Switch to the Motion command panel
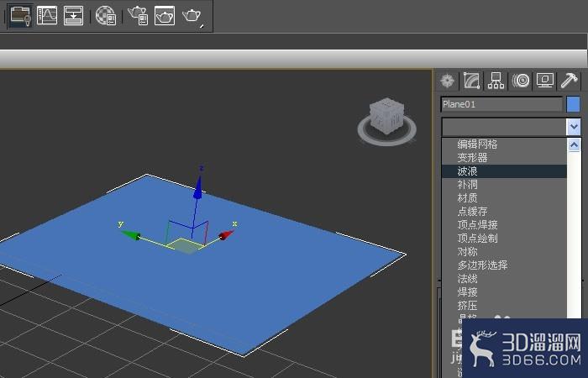The height and width of the screenshot is (378, 588). click(x=521, y=81)
